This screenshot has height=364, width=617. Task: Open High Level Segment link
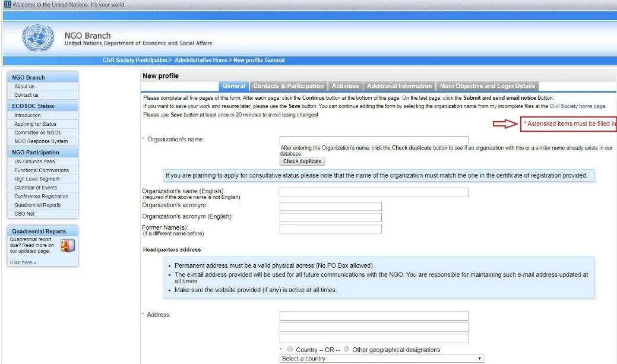pos(37,179)
